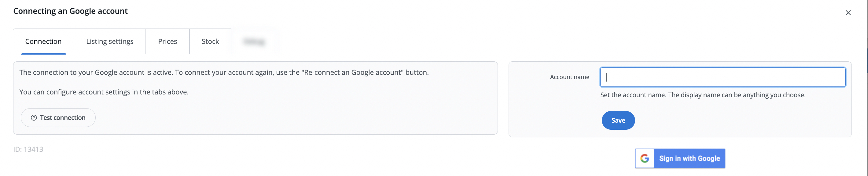Click the Google G logo icon
This screenshot has height=176, width=868.
tap(645, 159)
